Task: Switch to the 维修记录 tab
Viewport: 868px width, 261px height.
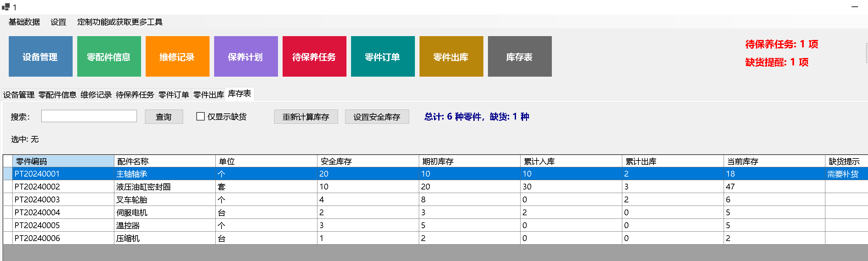Action: pyautogui.click(x=96, y=95)
